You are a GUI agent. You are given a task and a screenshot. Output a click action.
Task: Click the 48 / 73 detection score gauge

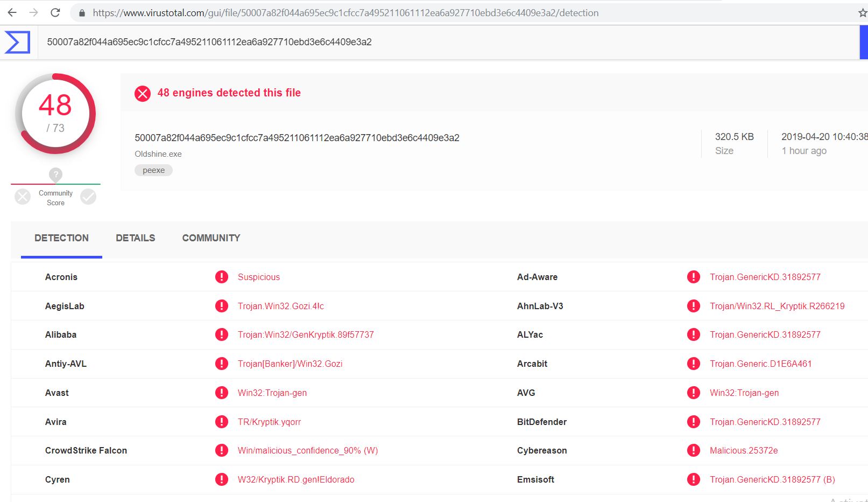tap(55, 114)
